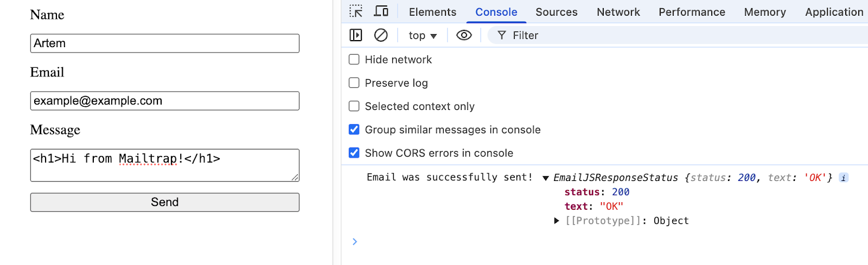
Task: Create a live expression with eye icon
Action: coord(464,35)
